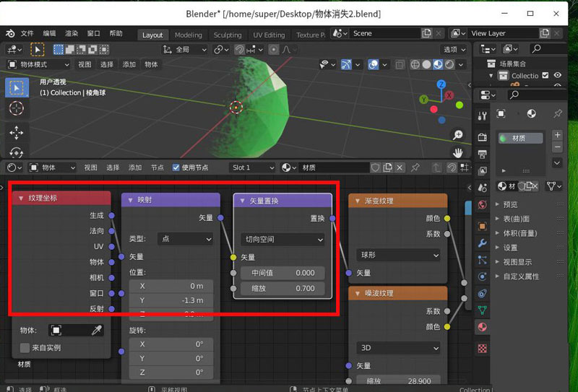Pick object with the eyedropper icon
The image size is (578, 392).
click(x=97, y=330)
